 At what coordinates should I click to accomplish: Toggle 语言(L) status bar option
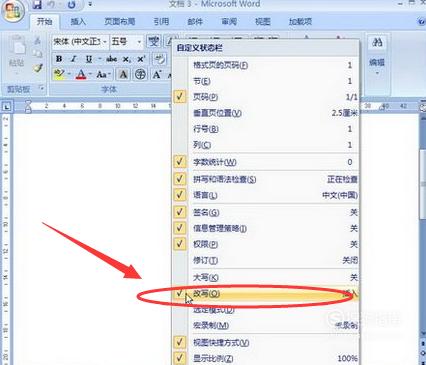(266, 195)
